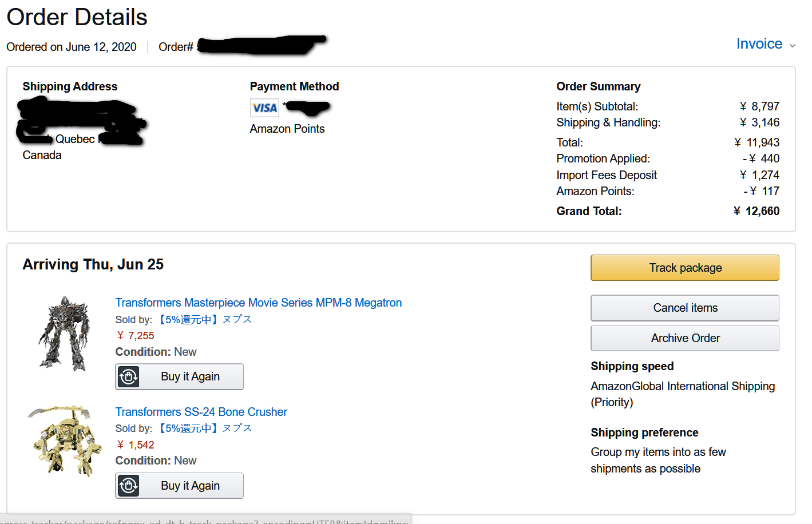This screenshot has height=524, width=812.
Task: Click the Bone Crusher price ¥ 1,542
Action: pos(136,445)
